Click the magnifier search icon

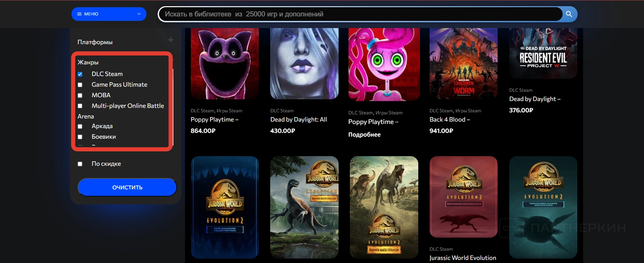pos(569,14)
